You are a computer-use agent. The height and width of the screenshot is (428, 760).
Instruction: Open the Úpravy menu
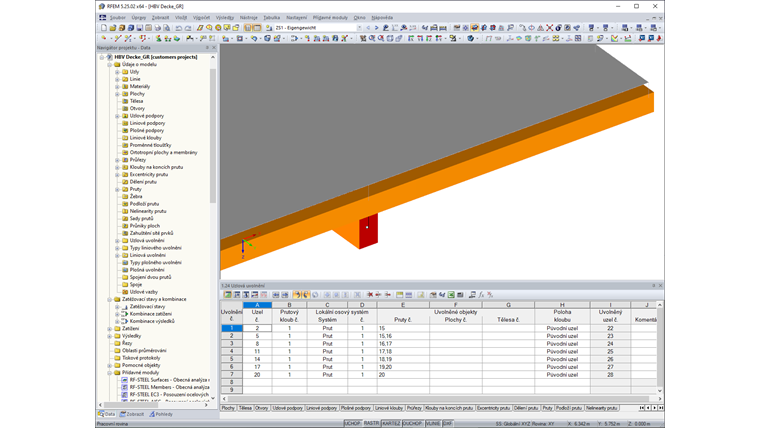(139, 17)
